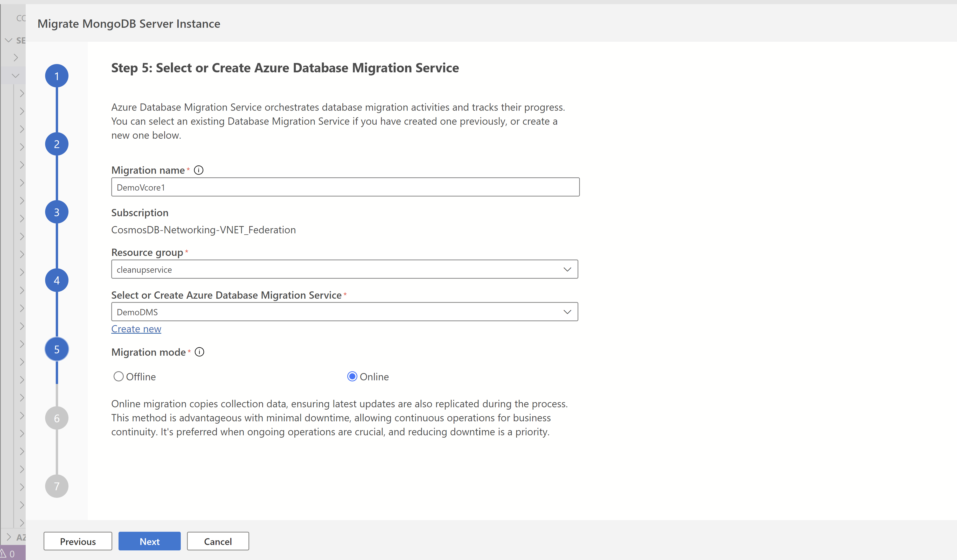The height and width of the screenshot is (560, 957).
Task: Click the Create new link
Action: pos(136,329)
